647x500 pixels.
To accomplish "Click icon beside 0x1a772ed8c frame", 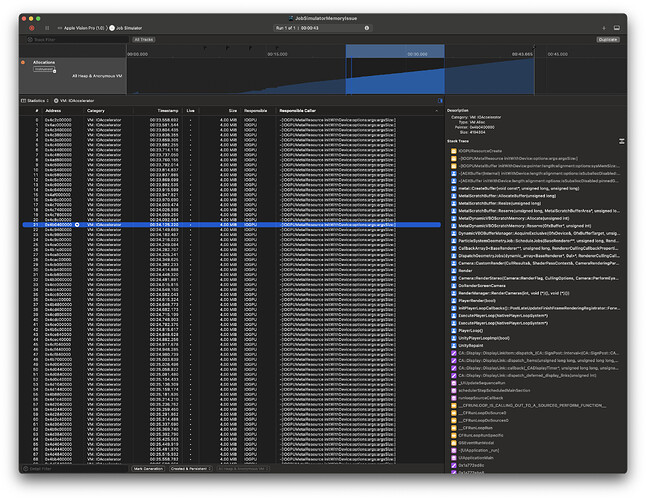I will tap(453, 465).
